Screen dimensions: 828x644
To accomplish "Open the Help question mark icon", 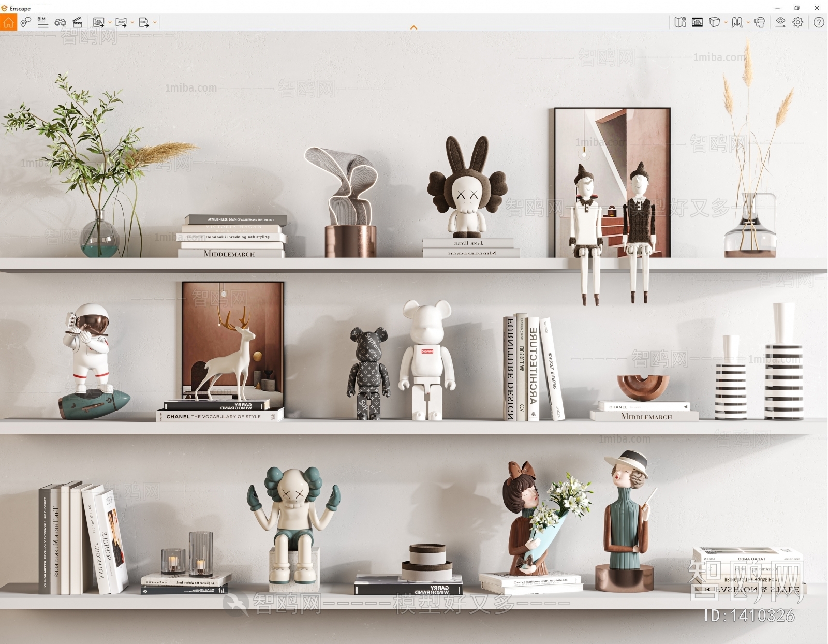I will tap(819, 22).
